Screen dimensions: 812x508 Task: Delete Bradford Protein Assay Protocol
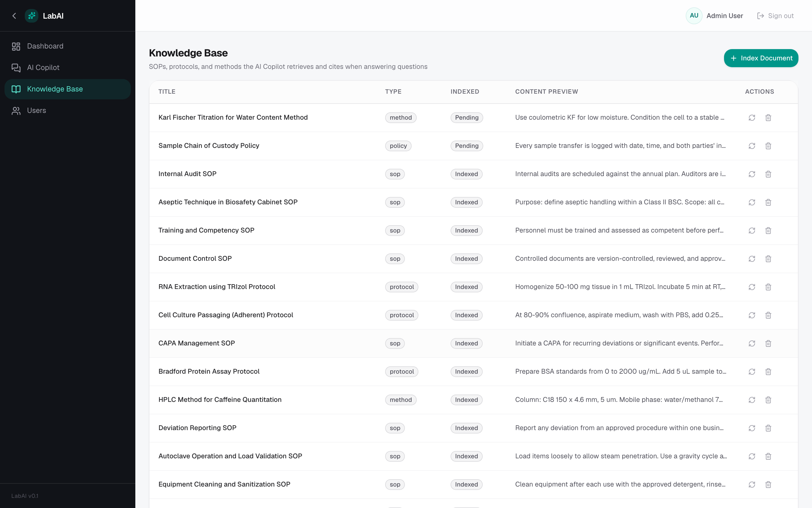click(768, 372)
